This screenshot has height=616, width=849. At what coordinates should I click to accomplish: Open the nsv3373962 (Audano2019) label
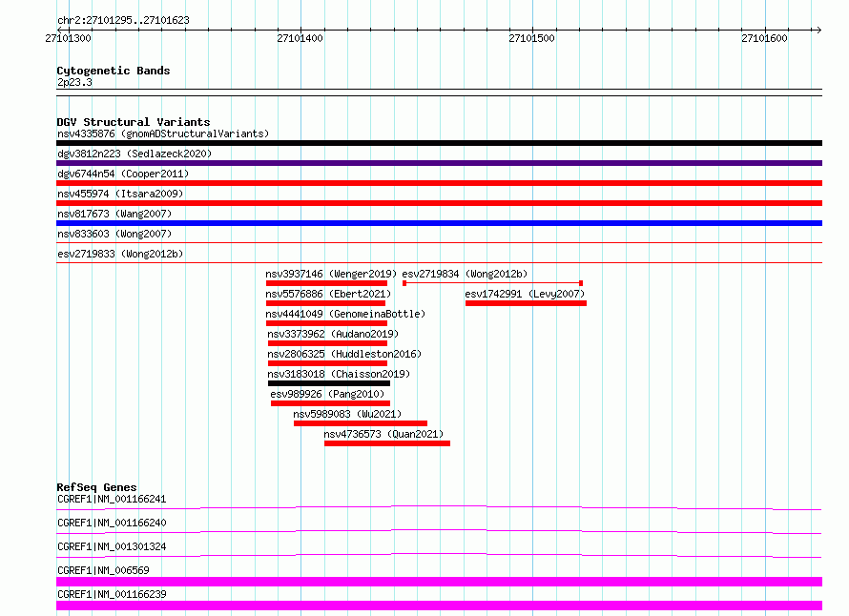click(333, 334)
